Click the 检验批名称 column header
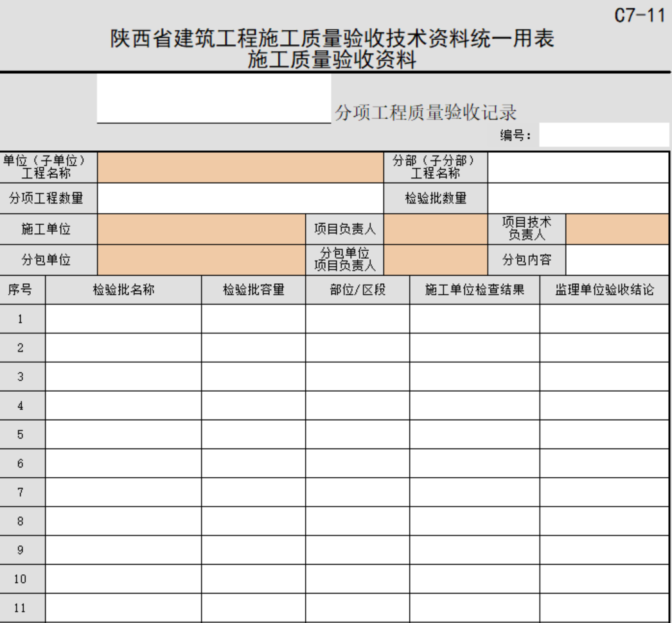This screenshot has width=672, height=623. [x=123, y=290]
